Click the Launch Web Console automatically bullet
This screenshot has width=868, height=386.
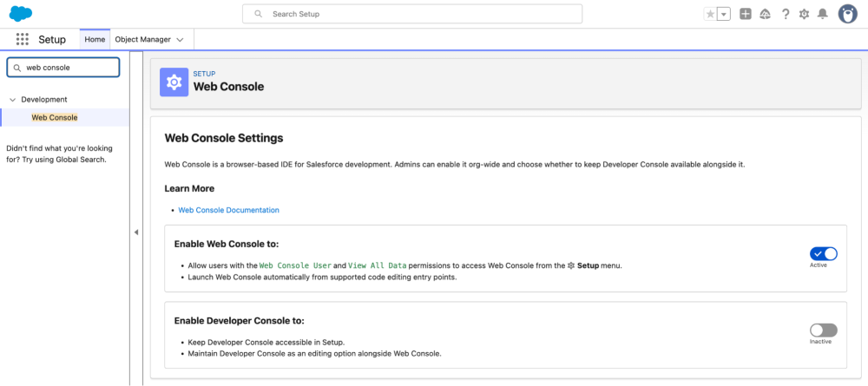pyautogui.click(x=322, y=277)
